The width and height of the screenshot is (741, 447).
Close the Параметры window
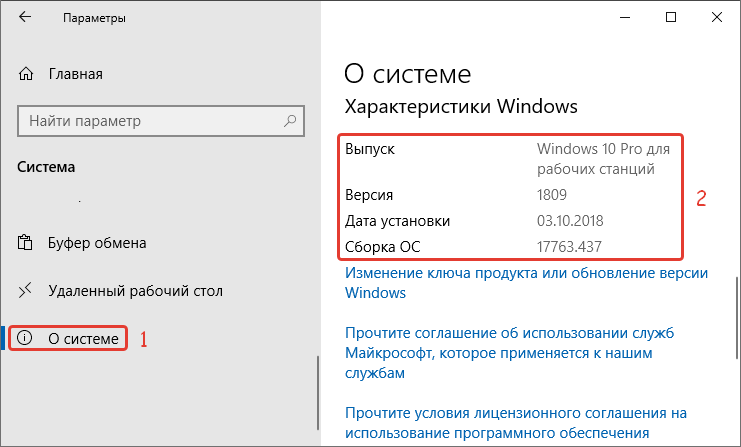[716, 17]
